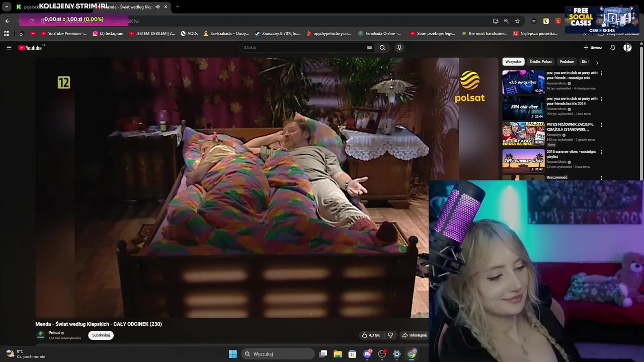The height and width of the screenshot is (362, 644).
Task: Click the taskbar Wyszukaj search box
Action: pos(278,354)
